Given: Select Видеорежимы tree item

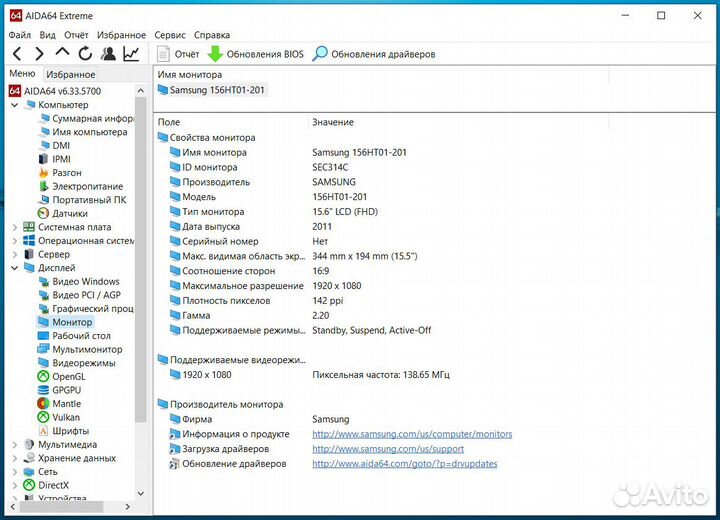Looking at the screenshot, I should click(x=77, y=363).
